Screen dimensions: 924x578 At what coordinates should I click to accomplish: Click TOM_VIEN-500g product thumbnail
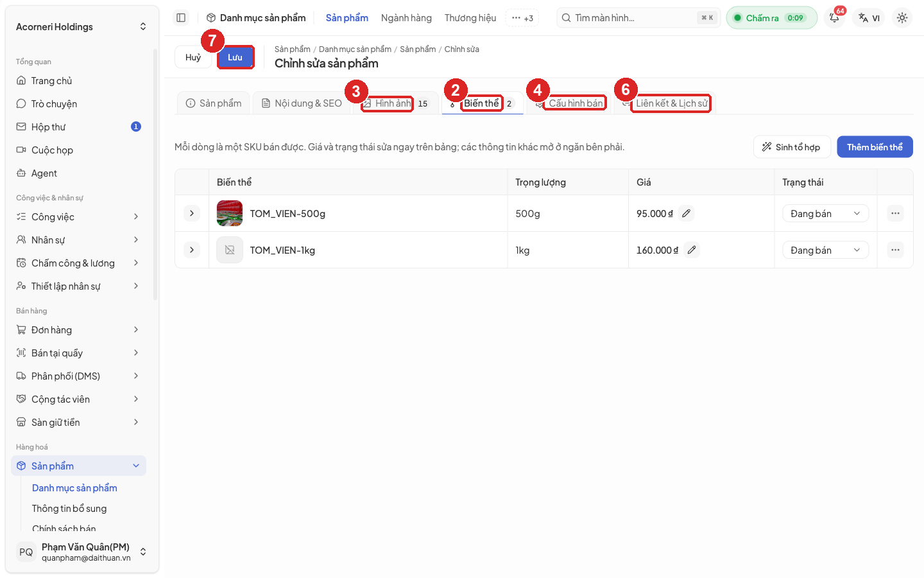[x=230, y=213]
